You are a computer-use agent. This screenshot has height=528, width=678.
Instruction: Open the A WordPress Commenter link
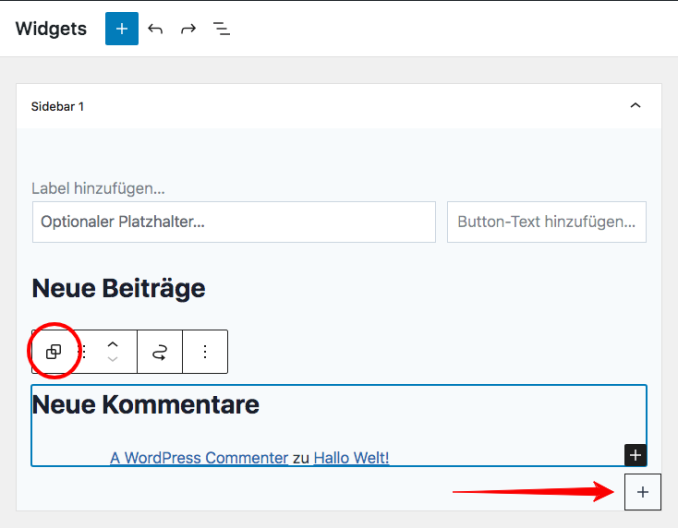coord(199,458)
